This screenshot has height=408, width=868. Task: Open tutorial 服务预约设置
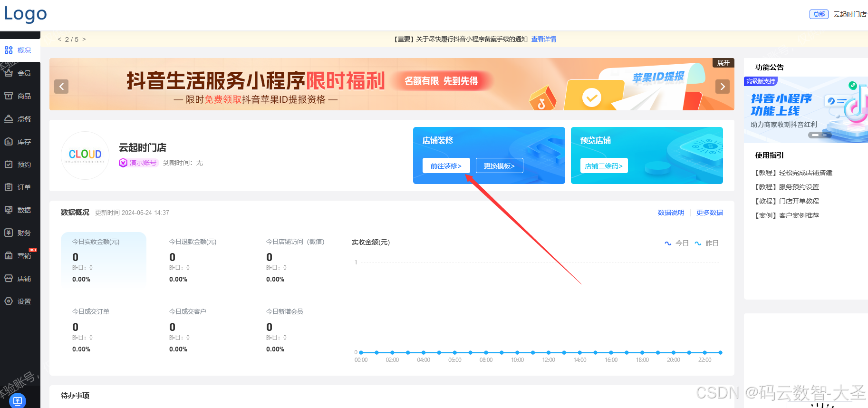[787, 187]
